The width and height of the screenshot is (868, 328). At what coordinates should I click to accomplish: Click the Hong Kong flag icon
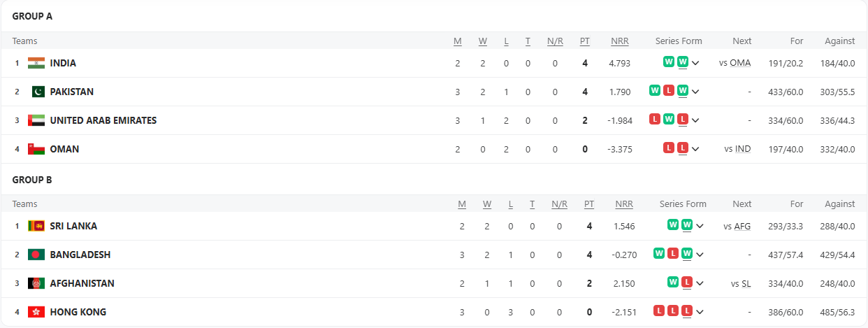36,312
